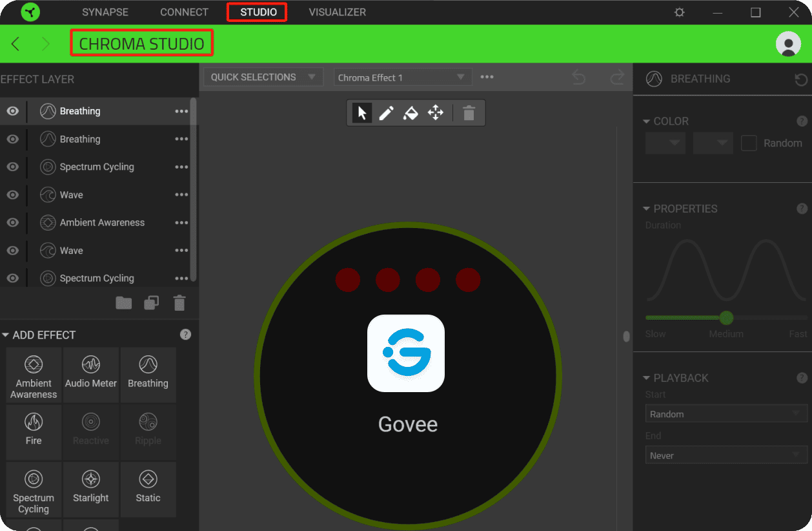
Task: Reset Breathing effect settings
Action: [x=800, y=79]
